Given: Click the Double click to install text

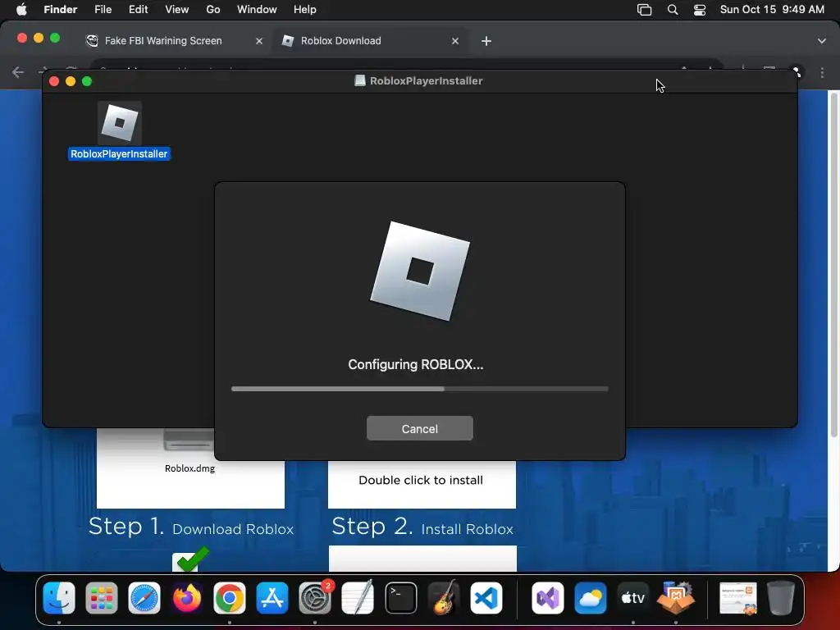Looking at the screenshot, I should pos(421,480).
